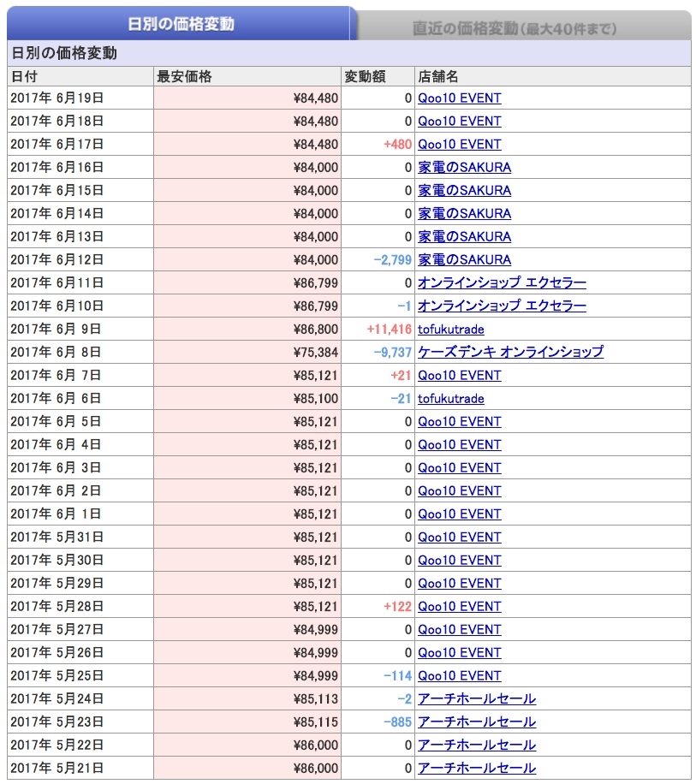Open Qoo10 EVENT link for 6月17日
Viewport: 696px width, 784px height.
click(459, 144)
